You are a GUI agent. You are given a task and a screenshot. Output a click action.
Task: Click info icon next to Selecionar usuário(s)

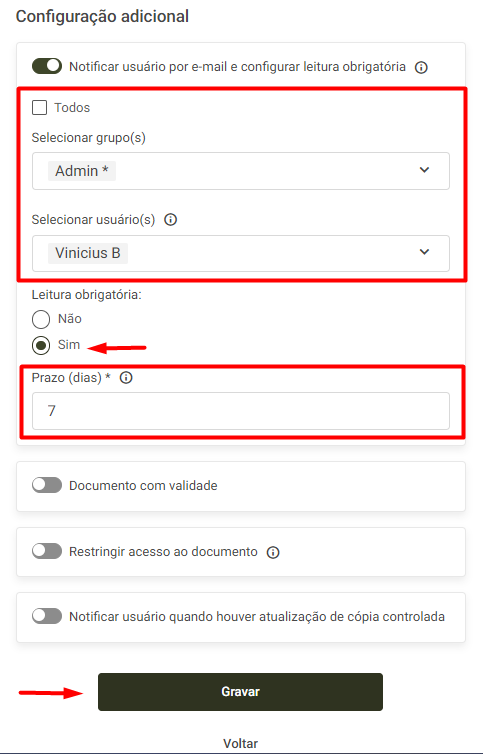171,220
